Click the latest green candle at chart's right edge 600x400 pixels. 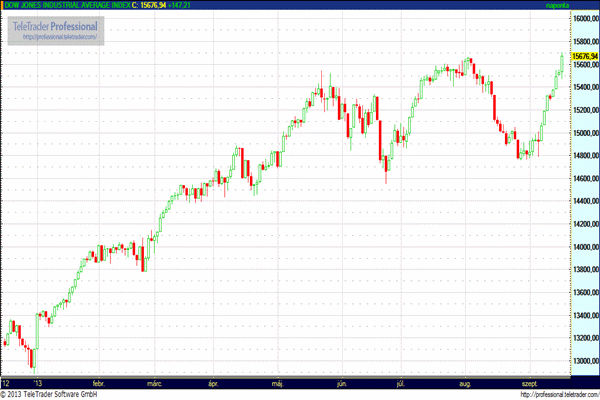(x=561, y=62)
